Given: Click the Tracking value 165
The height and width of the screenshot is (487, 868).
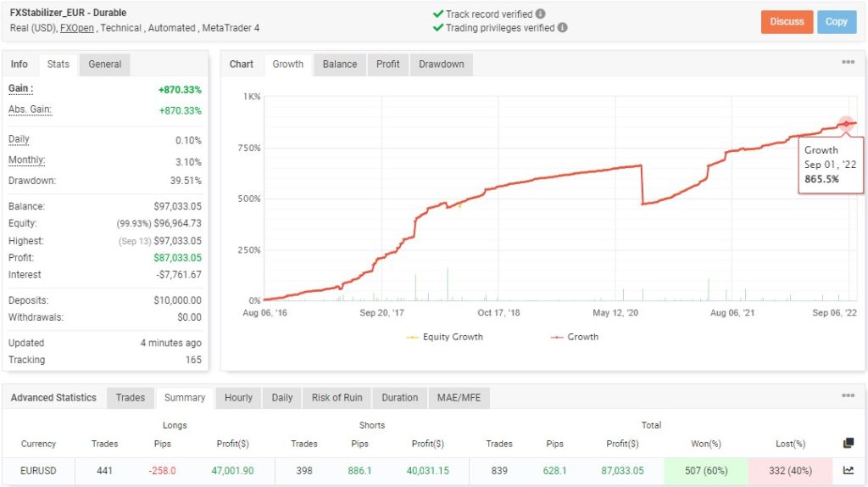Looking at the screenshot, I should tap(193, 360).
